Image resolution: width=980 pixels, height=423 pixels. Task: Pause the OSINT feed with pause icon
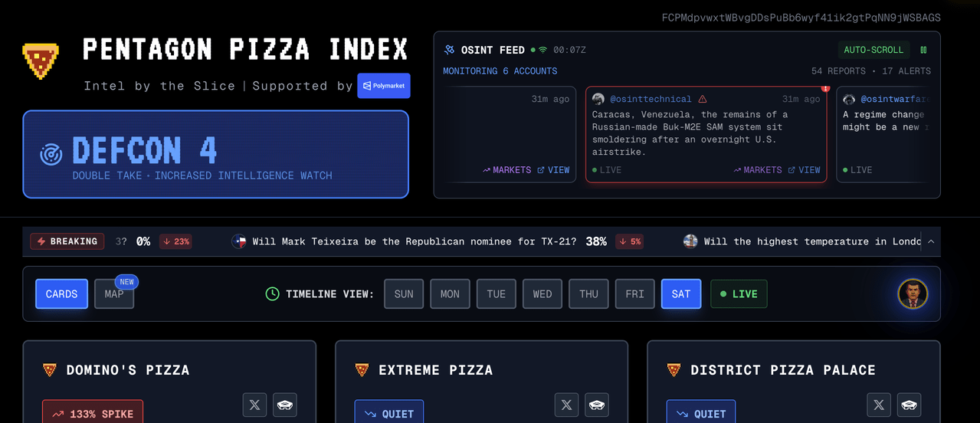(x=923, y=50)
